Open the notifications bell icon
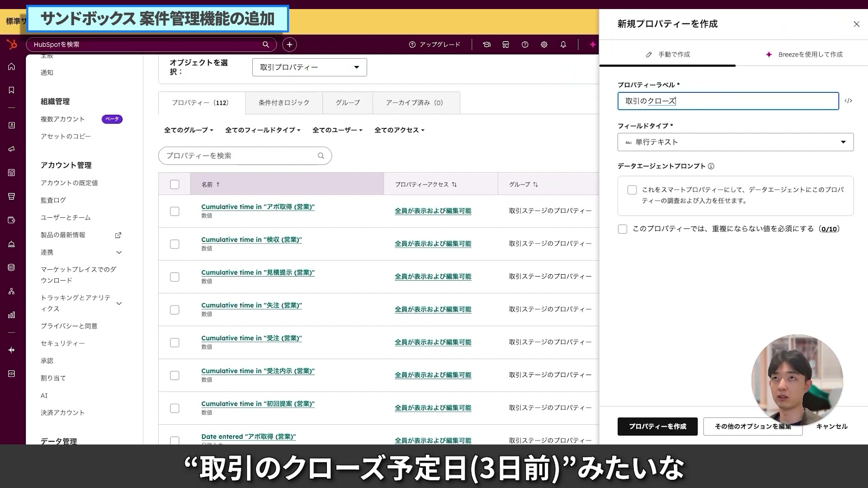868x488 pixels. [x=563, y=44]
